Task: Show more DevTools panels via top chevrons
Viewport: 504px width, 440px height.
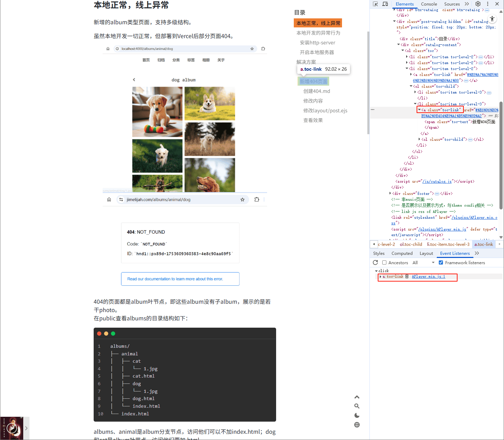Action: coord(467,4)
